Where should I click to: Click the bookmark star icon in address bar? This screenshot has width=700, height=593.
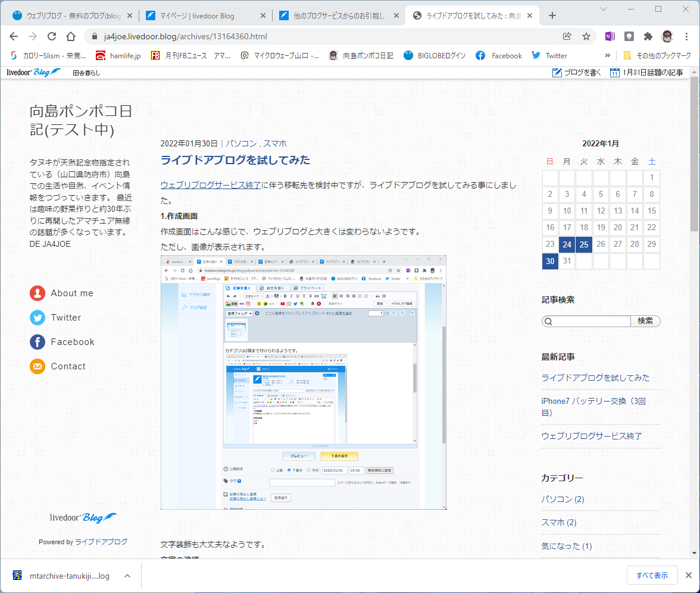(586, 37)
